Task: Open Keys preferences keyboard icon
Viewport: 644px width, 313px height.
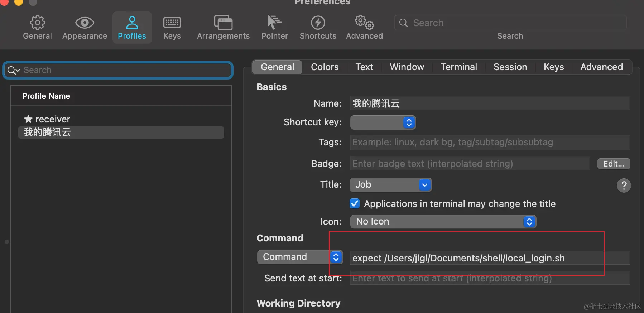Action: (x=172, y=23)
